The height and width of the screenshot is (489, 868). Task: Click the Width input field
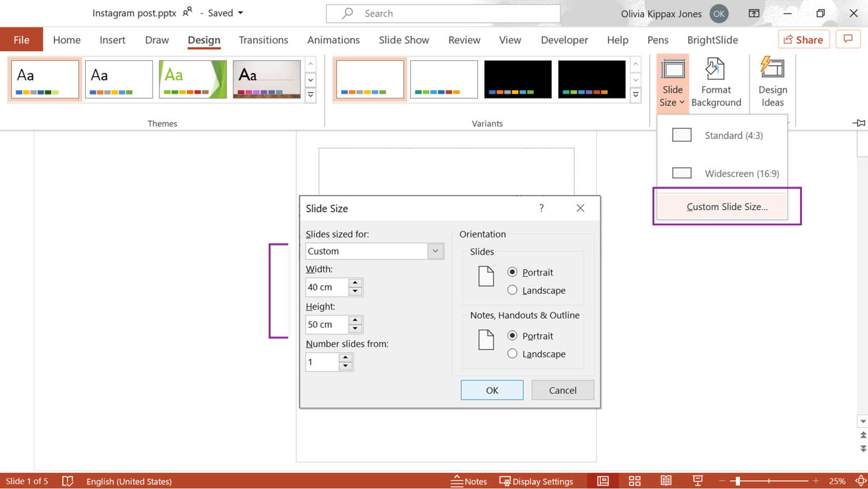pos(327,287)
